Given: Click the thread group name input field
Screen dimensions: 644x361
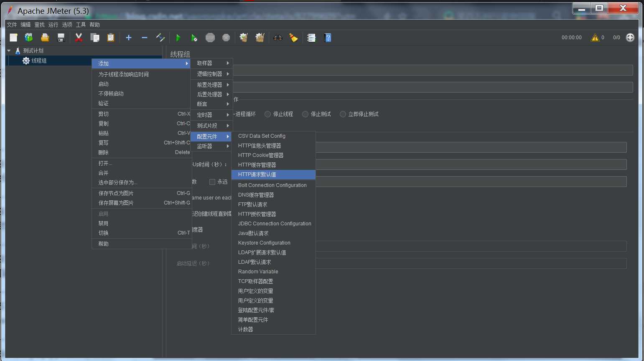Looking at the screenshot, I should click(433, 70).
